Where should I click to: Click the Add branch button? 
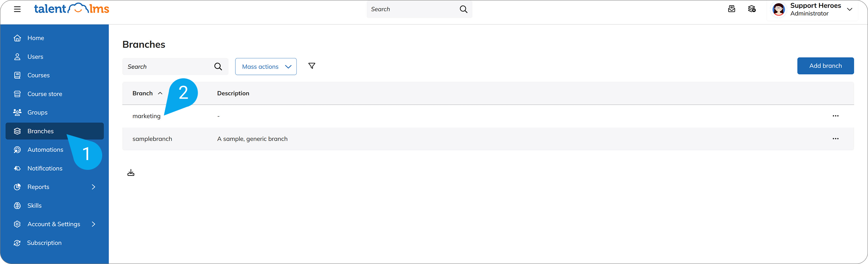tap(825, 66)
